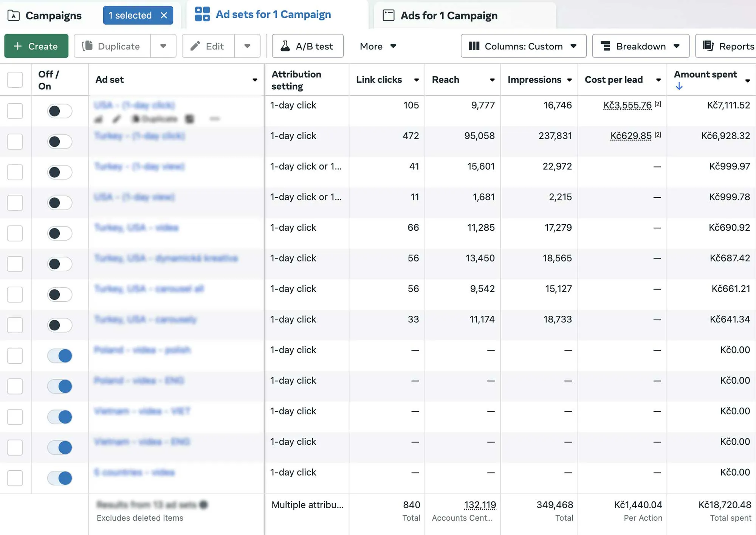Clear the 1 selected filter with X

(x=164, y=16)
